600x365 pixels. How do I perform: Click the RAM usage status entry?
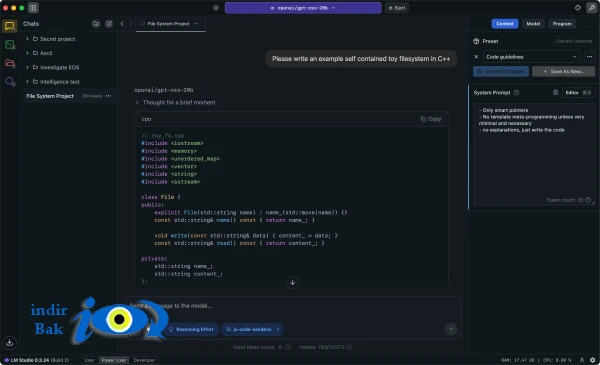pyautogui.click(x=518, y=360)
